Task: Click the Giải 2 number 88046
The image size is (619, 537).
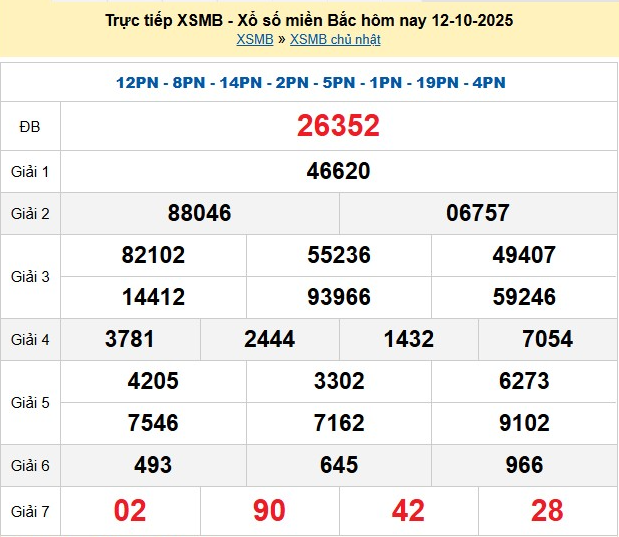Action: tap(200, 213)
